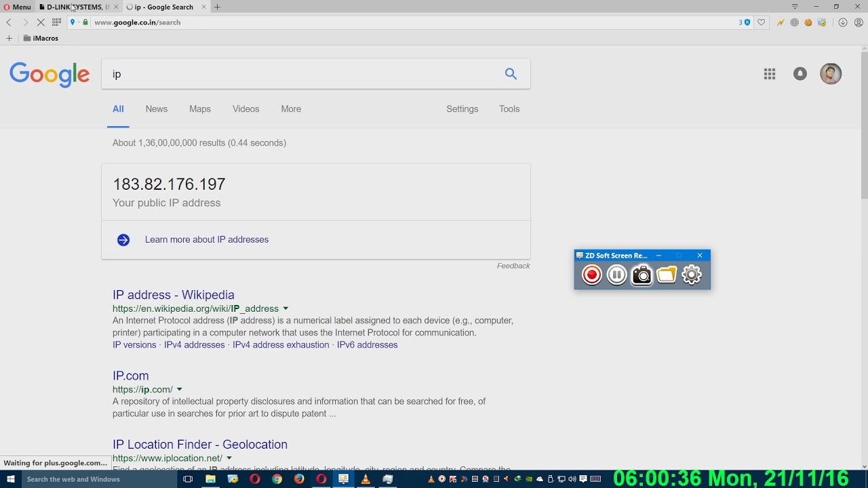
Task: Click the blue arrow circle icon
Action: click(123, 240)
